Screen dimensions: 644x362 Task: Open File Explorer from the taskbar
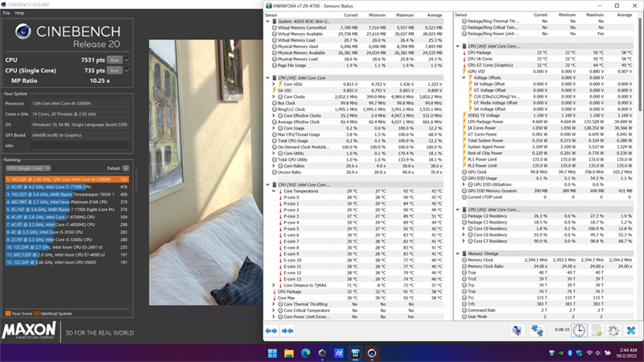click(289, 353)
